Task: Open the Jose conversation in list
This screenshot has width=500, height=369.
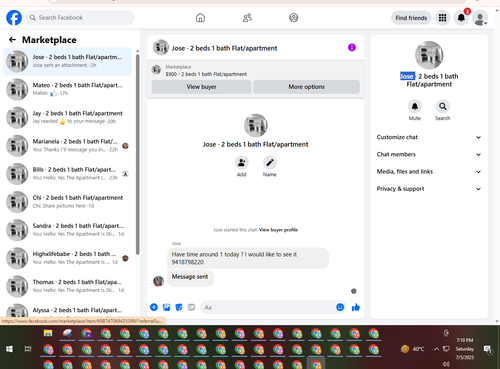Action: 68,61
